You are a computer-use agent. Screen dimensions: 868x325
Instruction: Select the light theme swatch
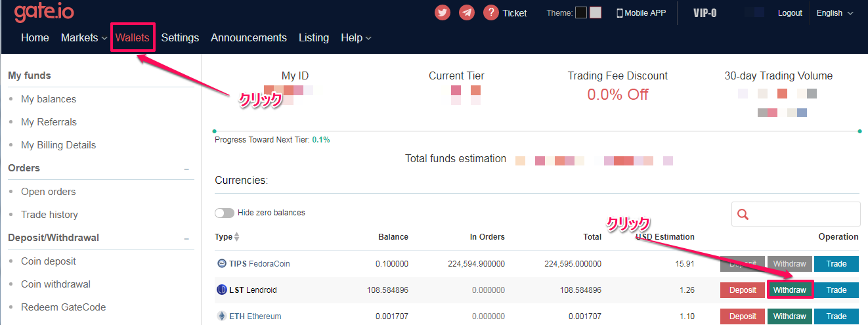click(596, 12)
